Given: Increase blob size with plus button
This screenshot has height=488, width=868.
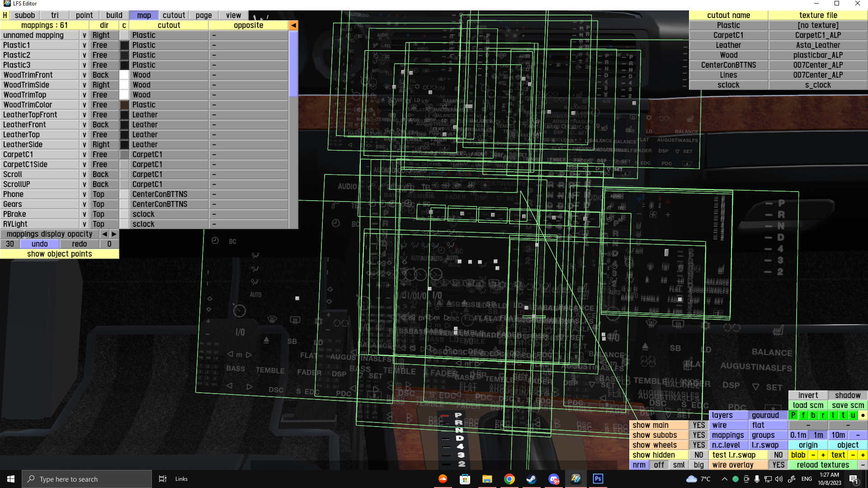Looking at the screenshot, I should pos(823,455).
